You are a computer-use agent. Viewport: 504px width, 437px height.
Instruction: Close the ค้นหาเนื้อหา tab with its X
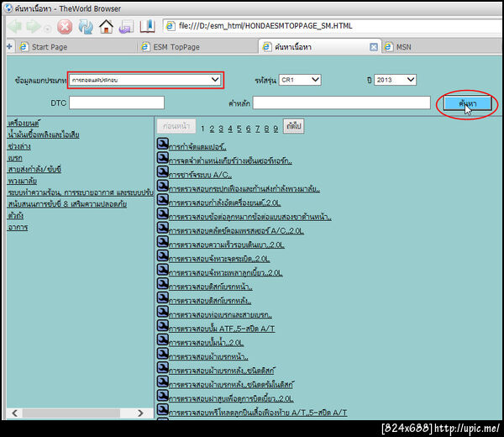tap(374, 47)
